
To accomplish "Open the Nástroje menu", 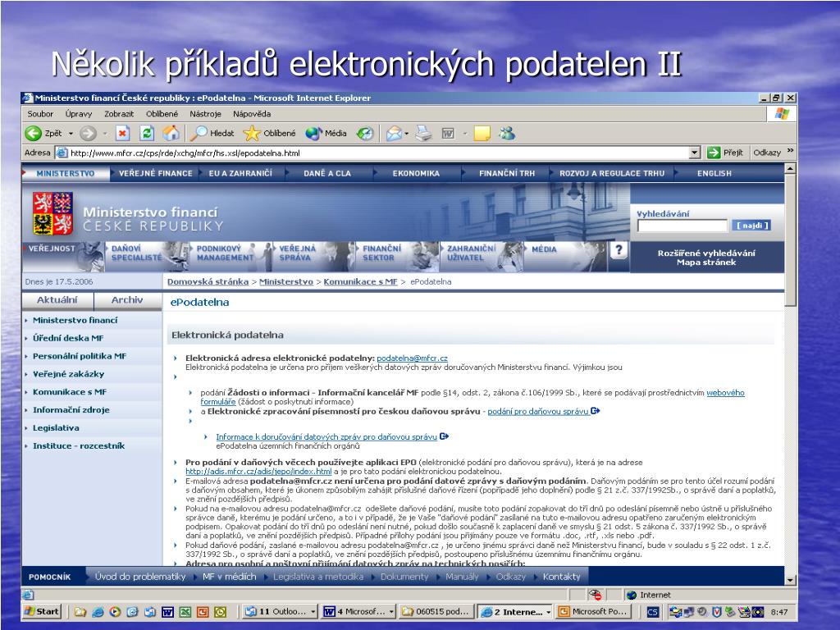I will (205, 114).
